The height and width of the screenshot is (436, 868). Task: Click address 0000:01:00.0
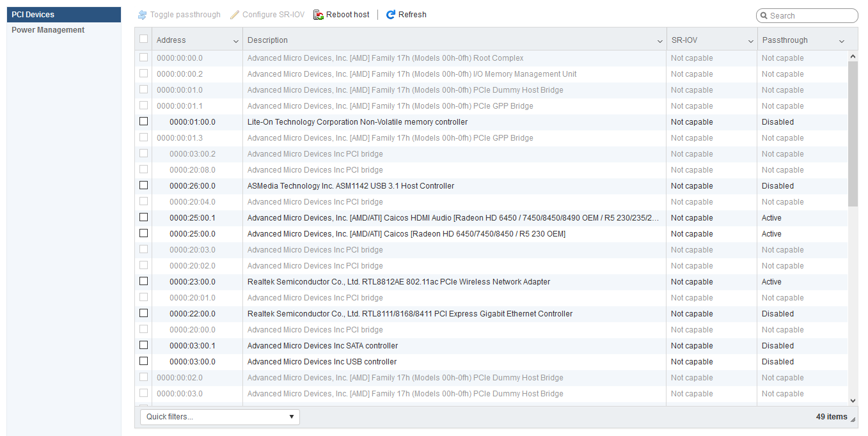tap(193, 122)
